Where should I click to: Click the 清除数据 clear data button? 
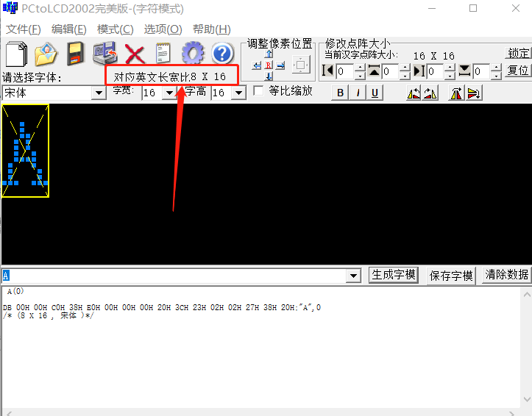(x=506, y=275)
